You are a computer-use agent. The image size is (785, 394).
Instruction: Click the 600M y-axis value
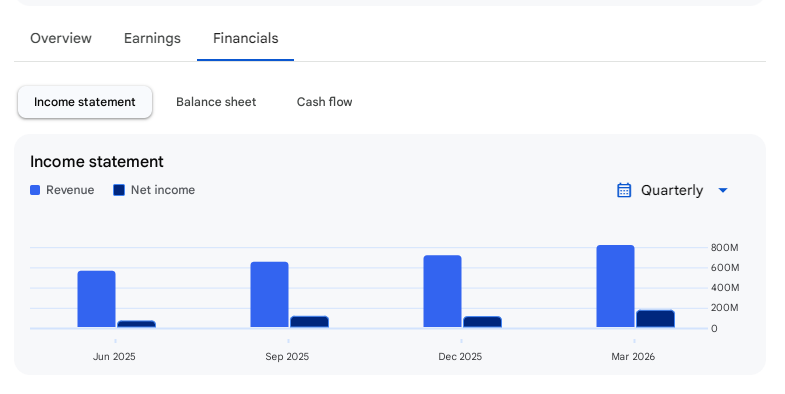click(x=724, y=268)
